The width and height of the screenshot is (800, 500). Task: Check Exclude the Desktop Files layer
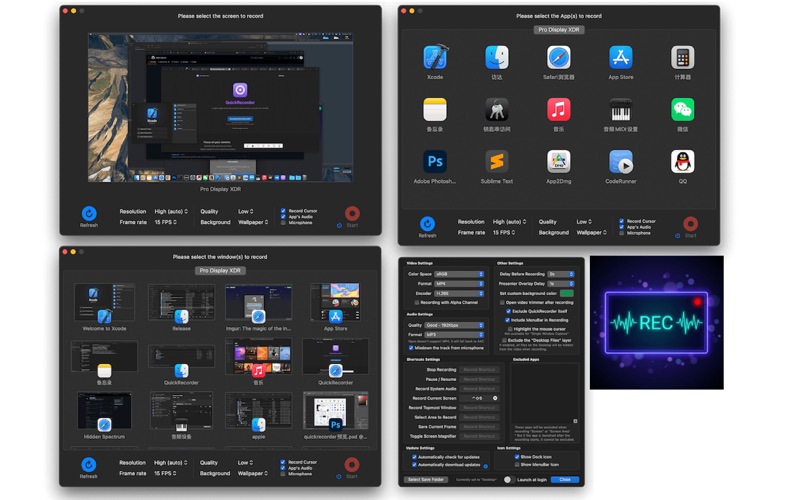(504, 340)
